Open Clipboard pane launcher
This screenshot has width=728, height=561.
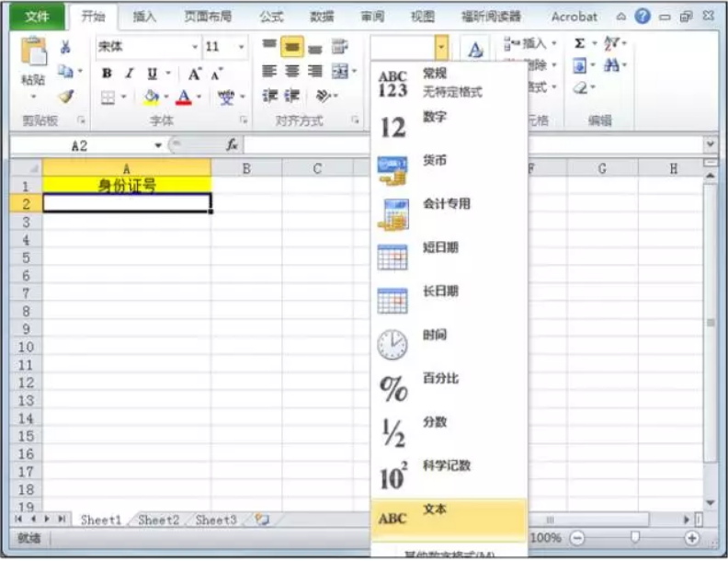click(81, 120)
